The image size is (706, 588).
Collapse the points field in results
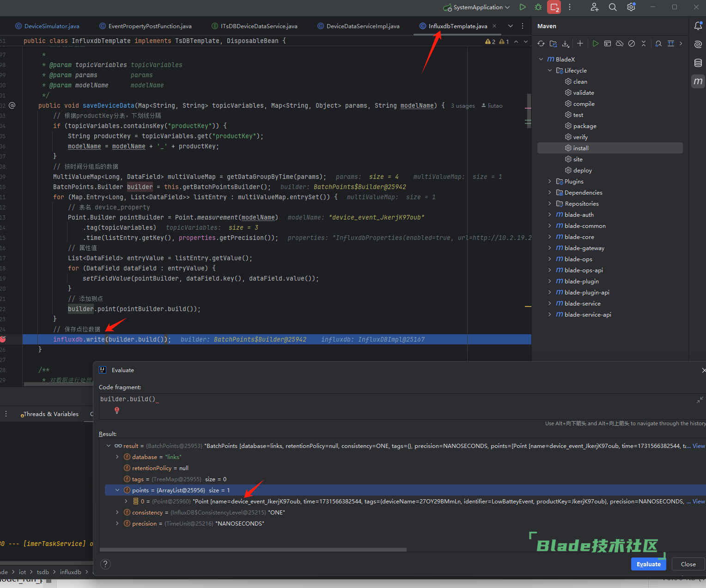tap(117, 490)
